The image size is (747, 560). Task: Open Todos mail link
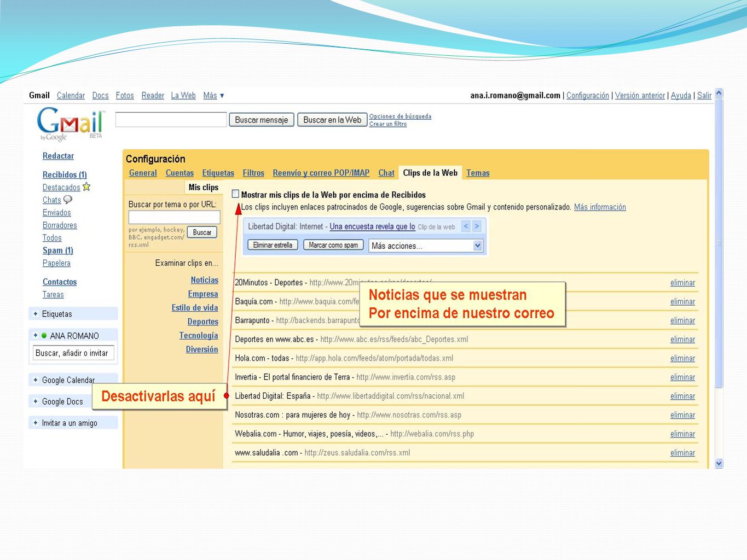(52, 238)
